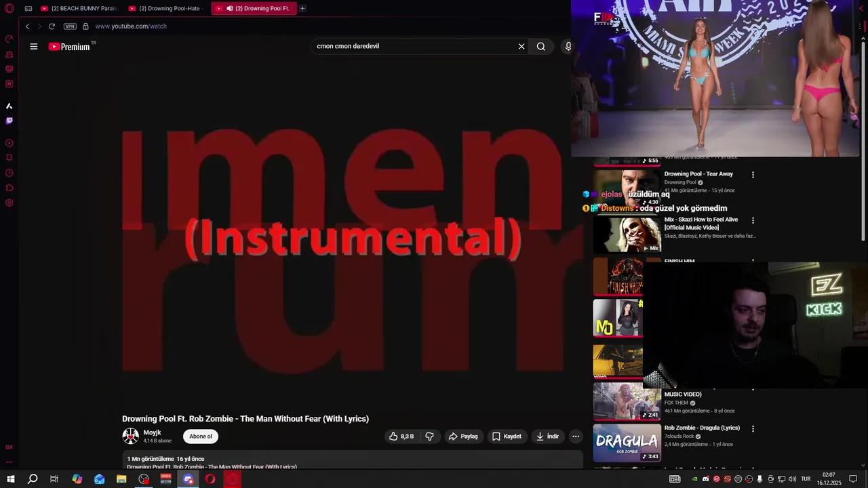
Task: Go back with browser back arrow
Action: point(27,26)
